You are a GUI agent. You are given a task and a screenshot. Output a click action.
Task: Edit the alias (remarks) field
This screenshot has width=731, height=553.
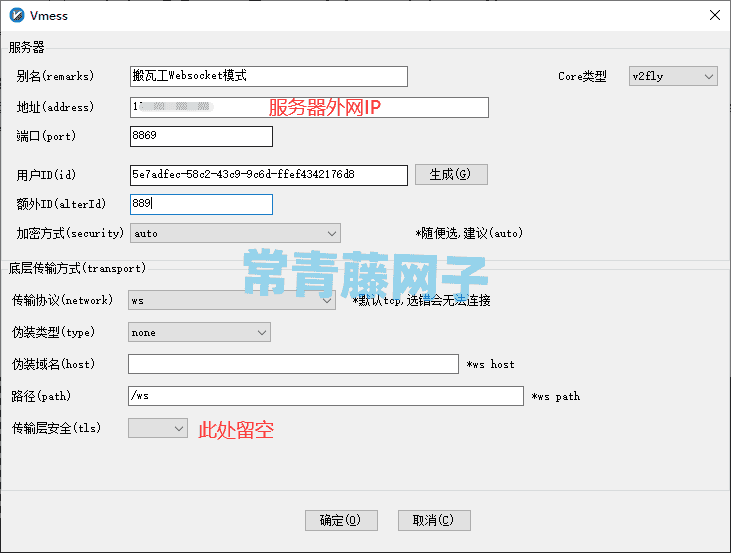pos(269,76)
